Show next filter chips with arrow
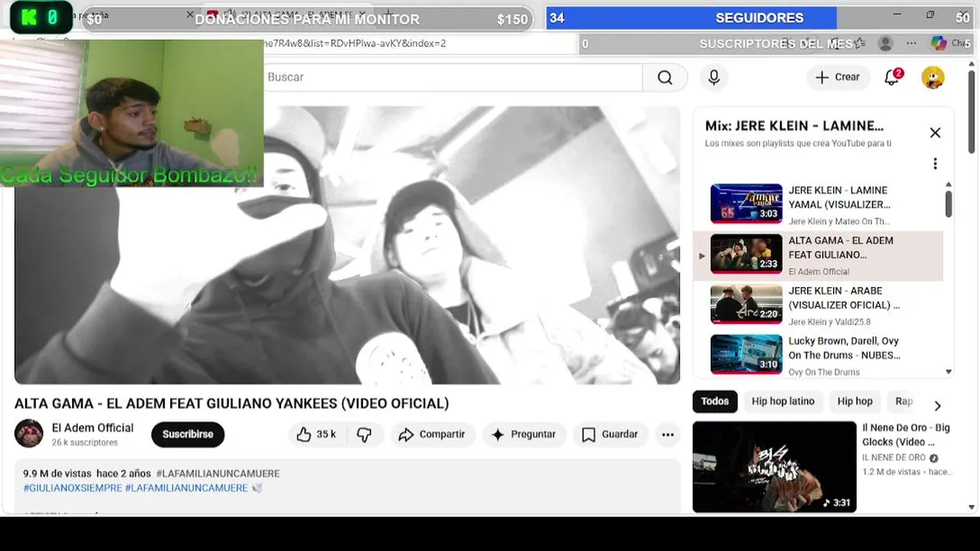Screen dimensions: 980x551 click(937, 406)
